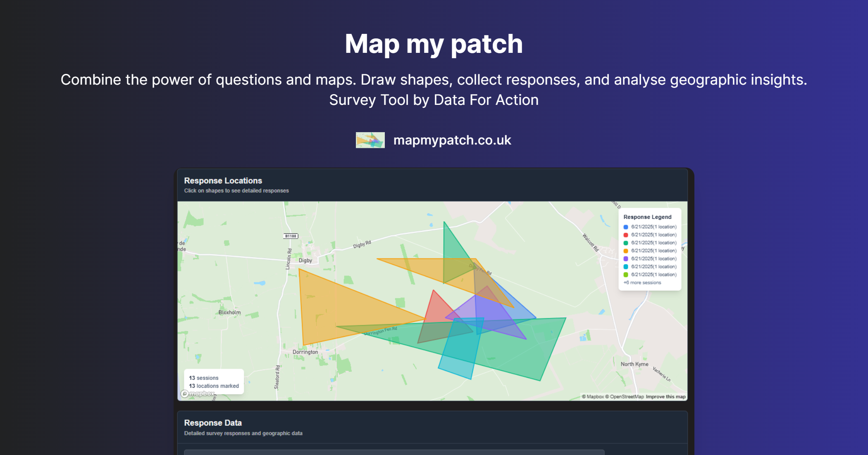Click the Dorrington place label

pyautogui.click(x=305, y=352)
